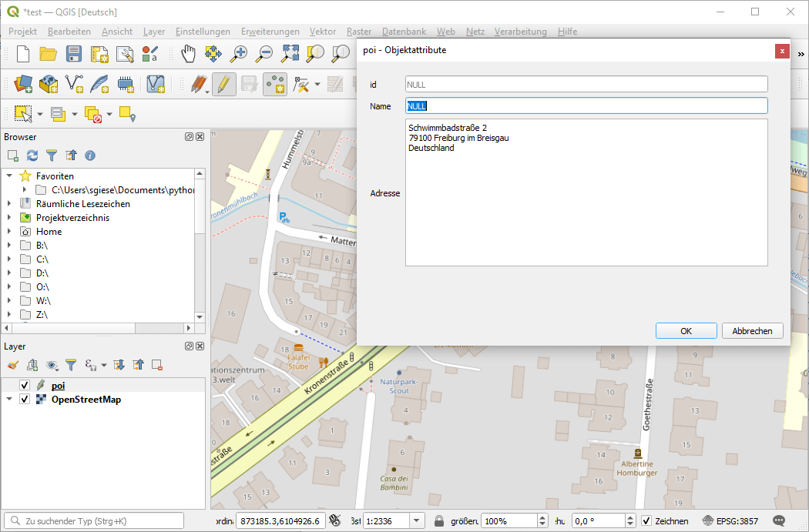Open the Verarbeitung menu
The height and width of the screenshot is (532, 809).
click(x=520, y=32)
